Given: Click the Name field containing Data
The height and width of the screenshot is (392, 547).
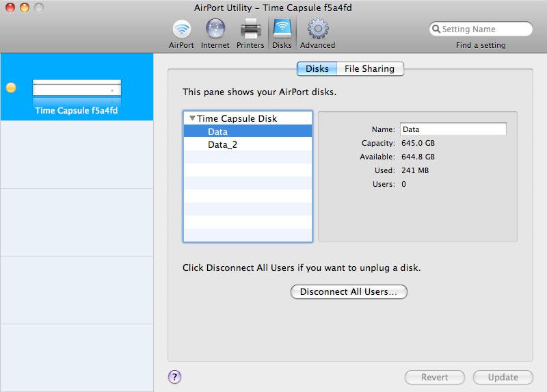Looking at the screenshot, I should pos(453,129).
